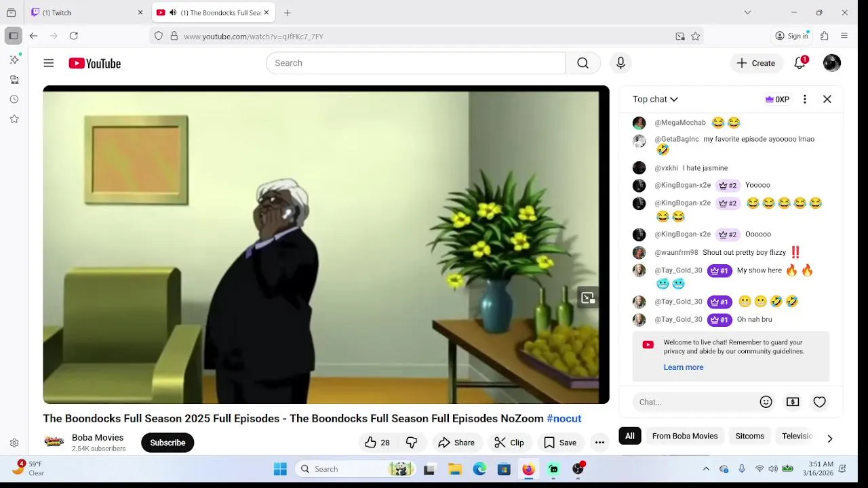This screenshot has width=868, height=488.
Task: Open the YouTube guide hamburger menu
Action: click(48, 63)
